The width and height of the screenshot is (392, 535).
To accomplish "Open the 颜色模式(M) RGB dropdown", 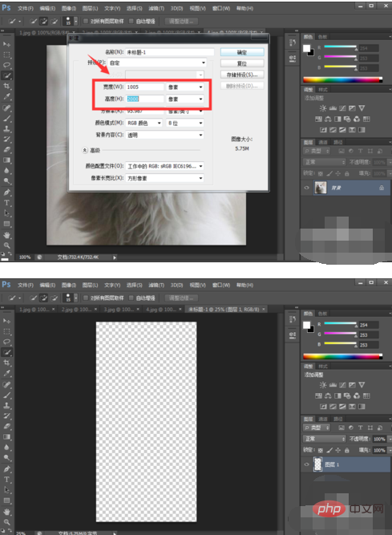I will [143, 123].
